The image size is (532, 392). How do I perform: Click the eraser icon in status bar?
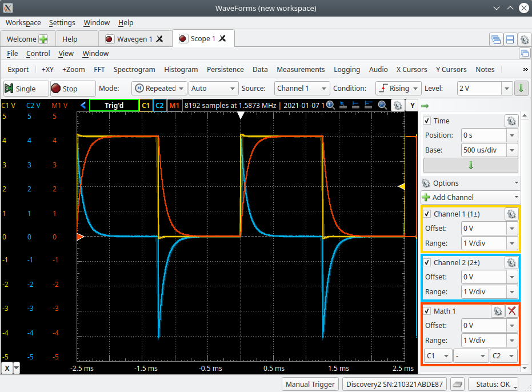tap(457, 384)
